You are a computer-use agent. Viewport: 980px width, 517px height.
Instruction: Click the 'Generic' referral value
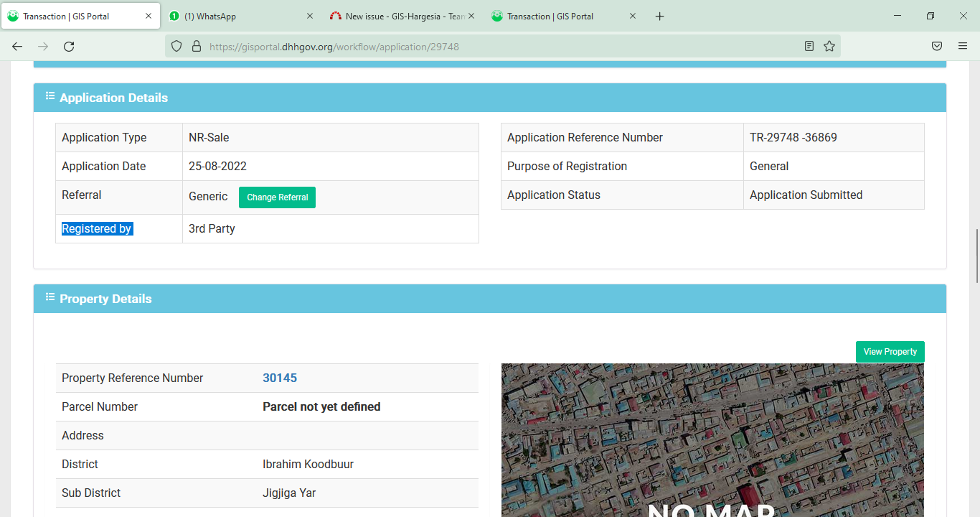pyautogui.click(x=208, y=196)
